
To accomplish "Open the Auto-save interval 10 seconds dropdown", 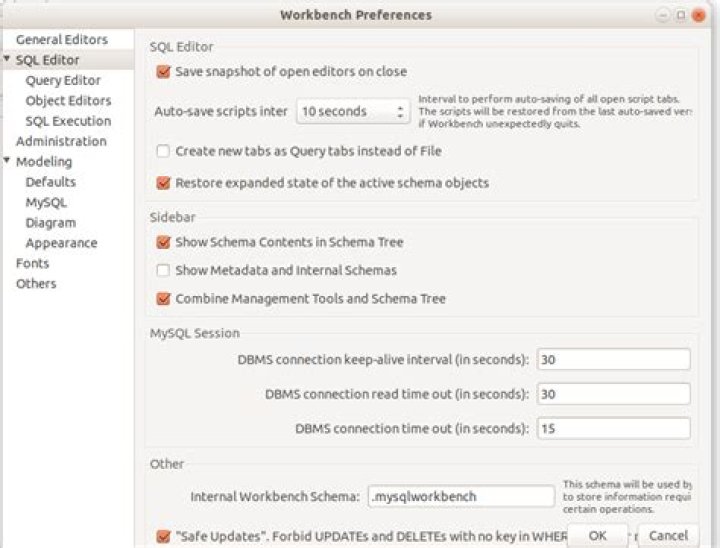I will 353,111.
